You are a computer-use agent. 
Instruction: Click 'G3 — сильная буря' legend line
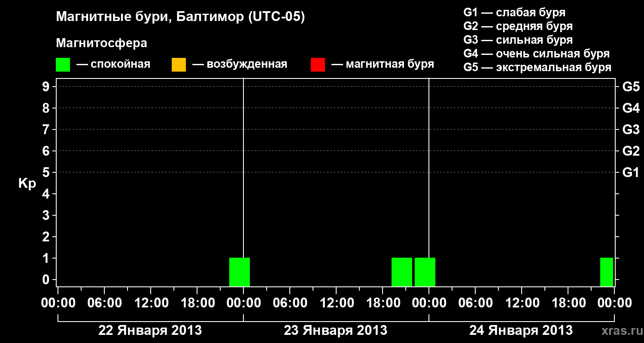click(518, 40)
